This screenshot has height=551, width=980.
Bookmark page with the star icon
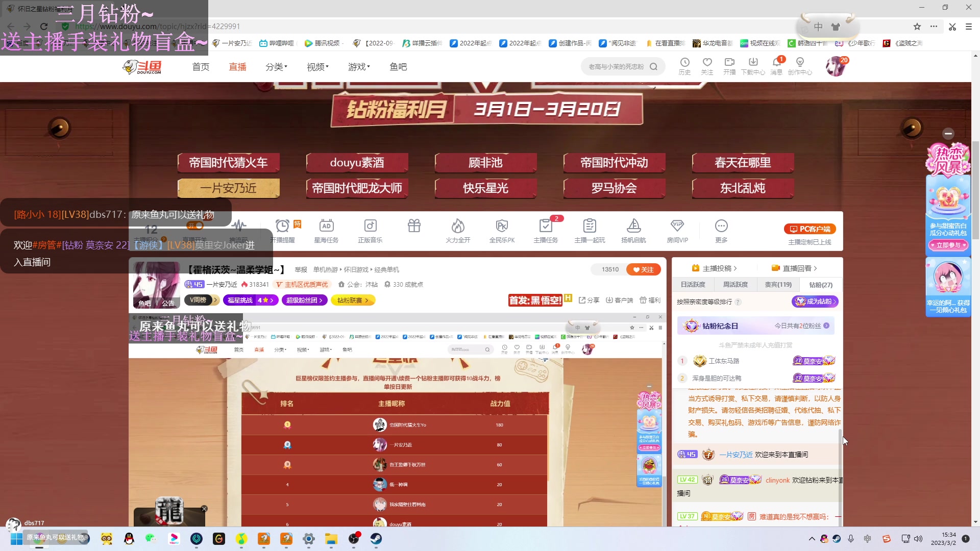pyautogui.click(x=917, y=27)
